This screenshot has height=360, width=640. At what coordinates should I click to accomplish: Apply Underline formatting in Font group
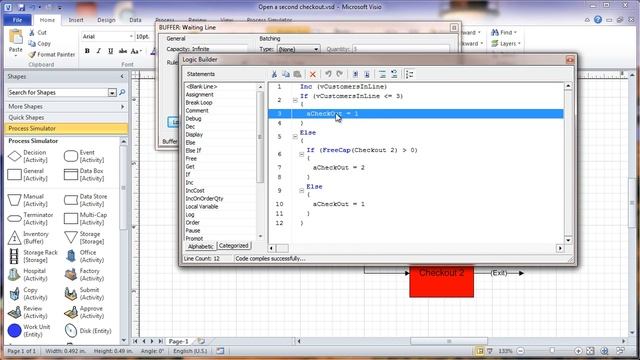(110, 51)
